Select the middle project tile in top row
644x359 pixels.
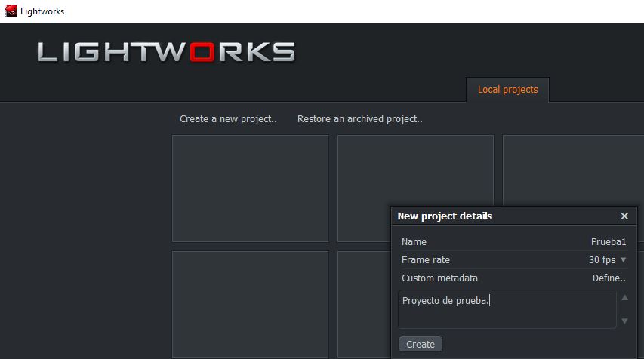tap(414, 170)
